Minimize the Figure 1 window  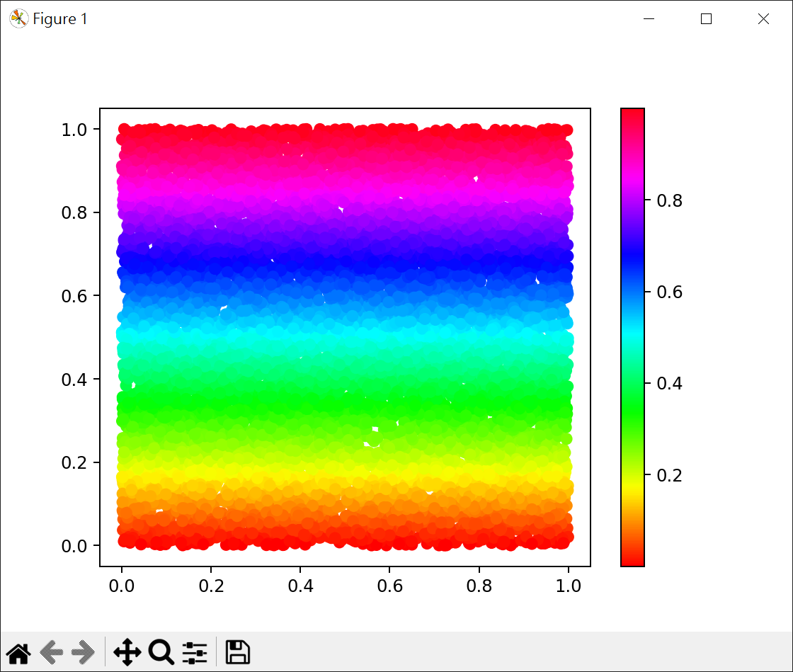[x=649, y=19]
